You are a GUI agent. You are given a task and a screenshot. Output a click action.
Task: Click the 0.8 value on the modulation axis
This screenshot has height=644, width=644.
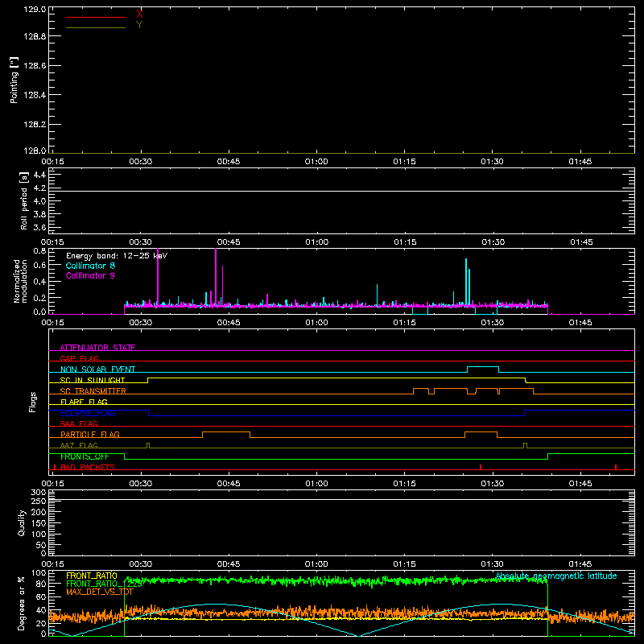(39, 250)
